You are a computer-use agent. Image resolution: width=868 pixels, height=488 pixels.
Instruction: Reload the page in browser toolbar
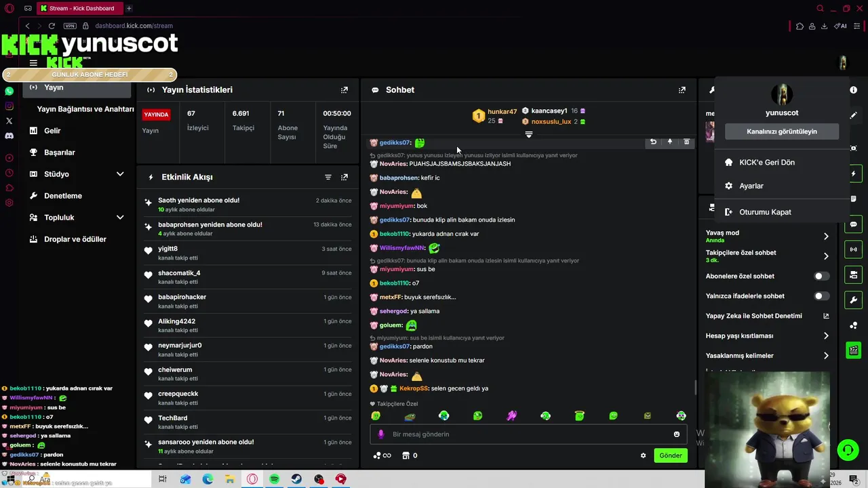(x=52, y=26)
